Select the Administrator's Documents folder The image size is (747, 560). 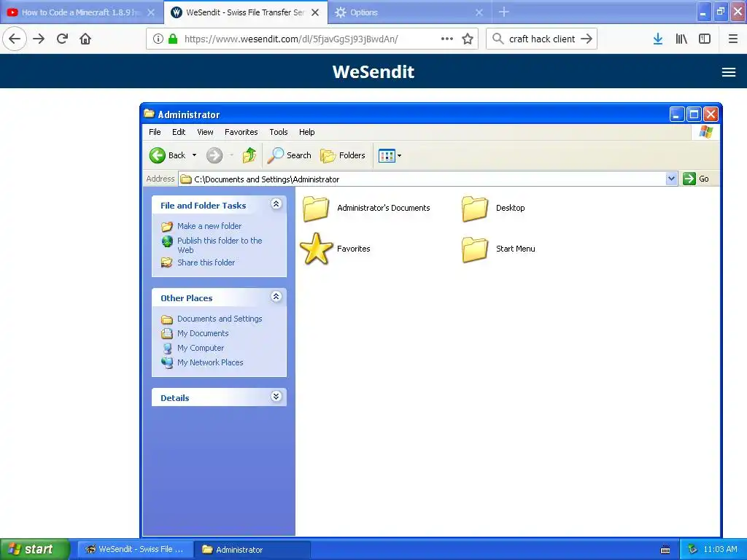pyautogui.click(x=366, y=208)
